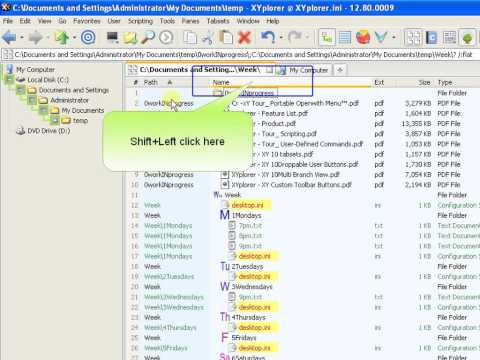The height and width of the screenshot is (360, 480).
Task: Collapse the My Documents tree node
Action: click(44, 110)
